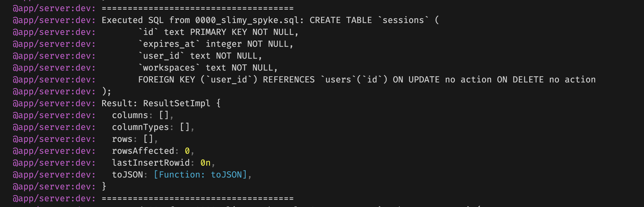Screen dimensions: 644x207
Task: Click the 0000_slimy_spyke.sql filename text
Action: [249, 20]
